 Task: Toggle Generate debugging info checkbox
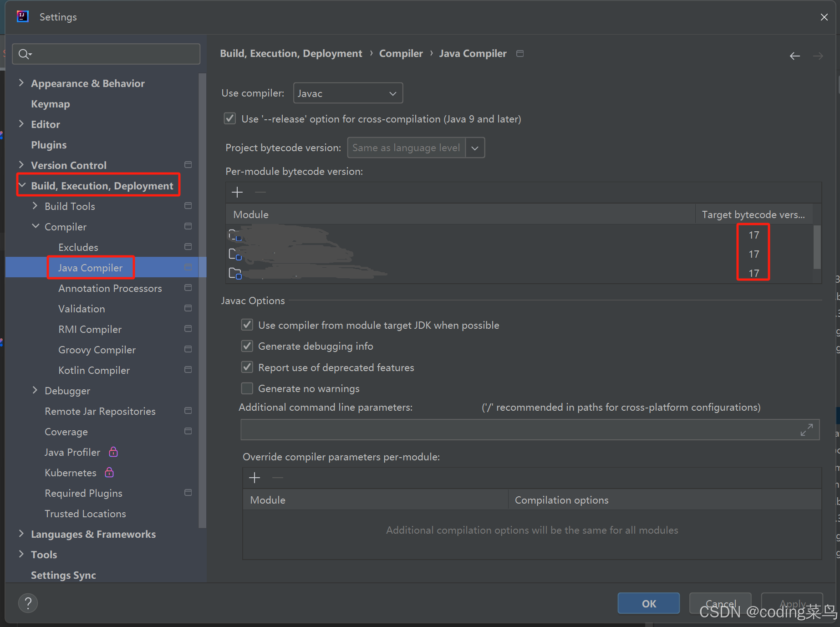pos(247,346)
